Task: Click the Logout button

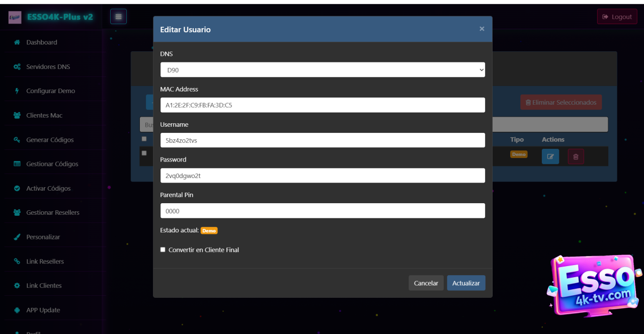Action: tap(617, 17)
